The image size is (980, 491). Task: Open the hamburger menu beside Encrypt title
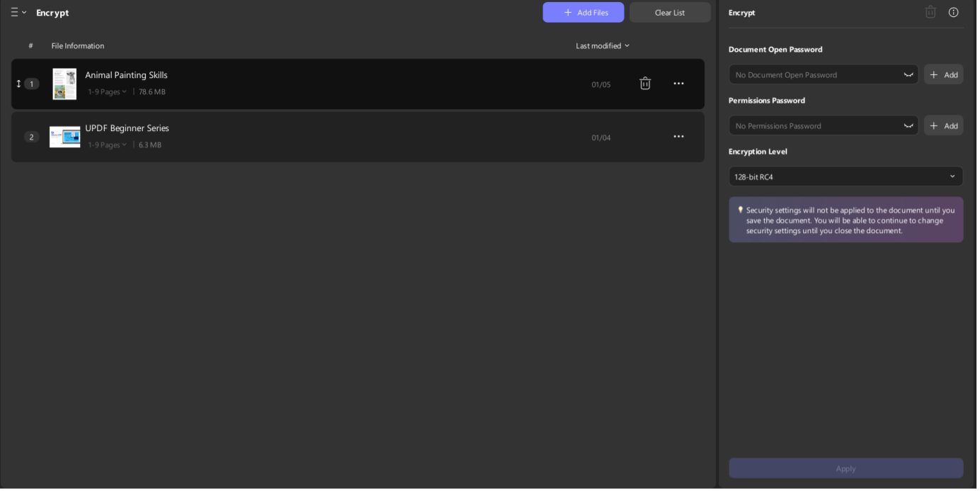[18, 13]
